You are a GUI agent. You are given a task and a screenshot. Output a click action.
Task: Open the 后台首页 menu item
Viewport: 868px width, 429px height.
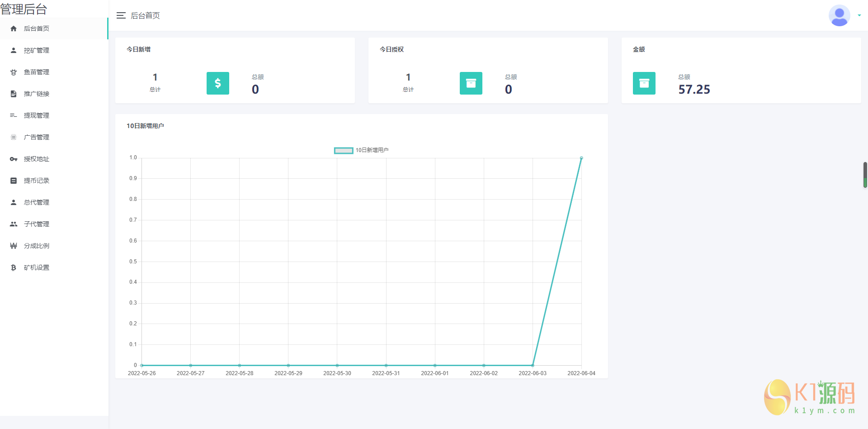point(54,29)
